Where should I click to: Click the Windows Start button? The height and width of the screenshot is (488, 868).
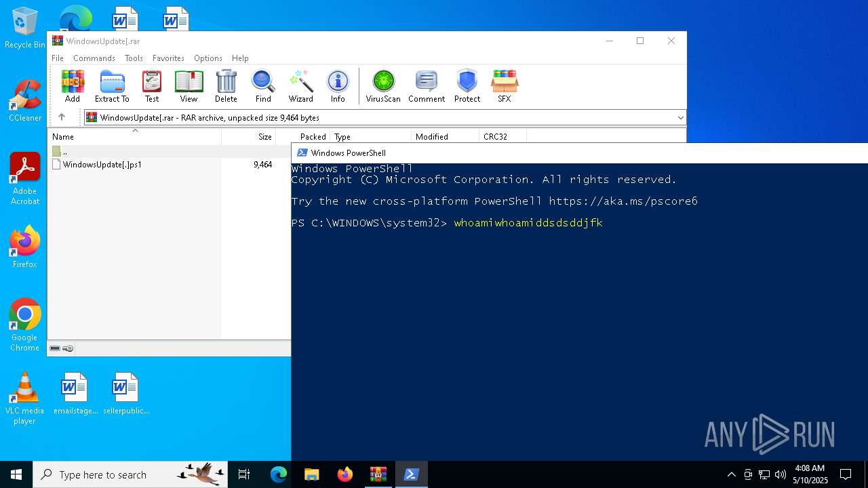pyautogui.click(x=16, y=474)
